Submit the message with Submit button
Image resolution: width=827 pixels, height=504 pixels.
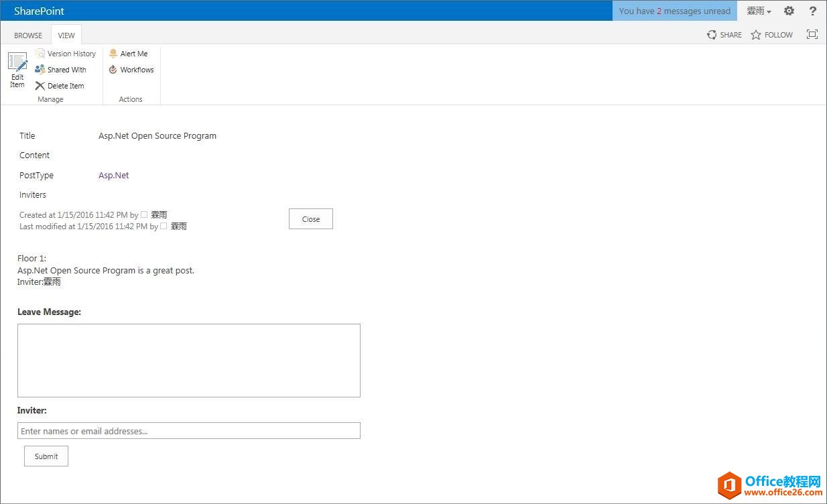(46, 456)
